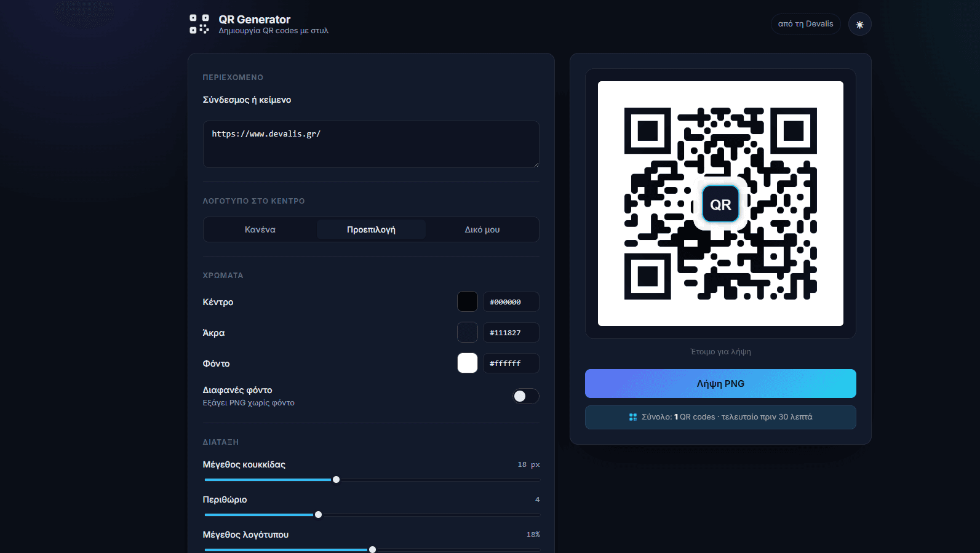This screenshot has height=553, width=980.
Task: Select the Δικό μου logo option
Action: point(482,229)
